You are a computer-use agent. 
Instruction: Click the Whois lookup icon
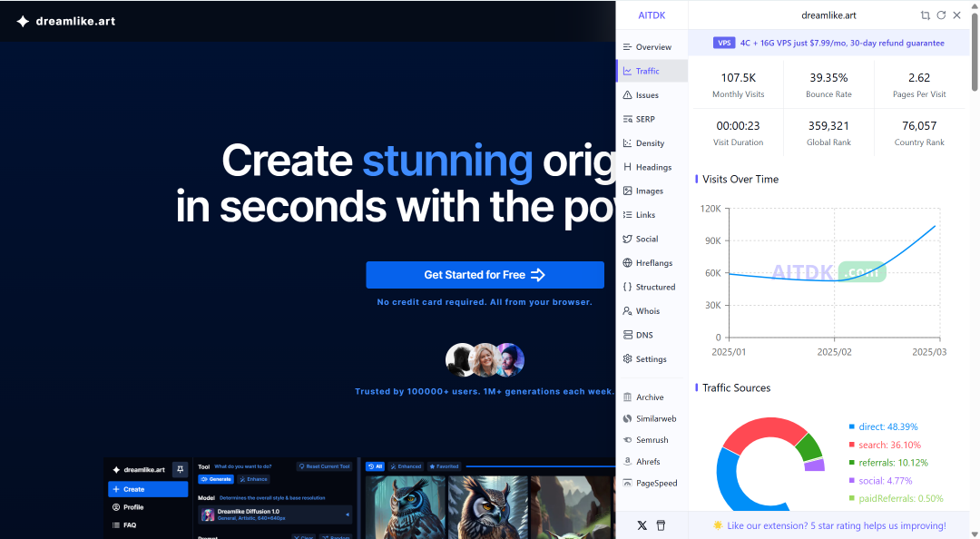[x=628, y=310]
